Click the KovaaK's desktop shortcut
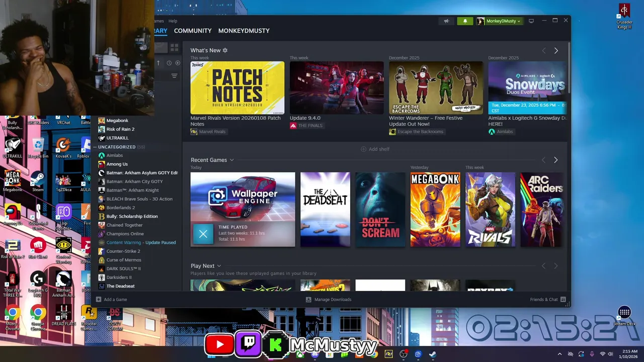Viewport: 644px width, 362px height. click(63, 149)
